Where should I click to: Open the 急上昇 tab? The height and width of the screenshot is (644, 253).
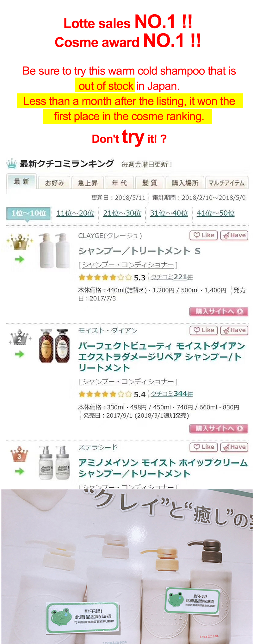pyautogui.click(x=88, y=183)
